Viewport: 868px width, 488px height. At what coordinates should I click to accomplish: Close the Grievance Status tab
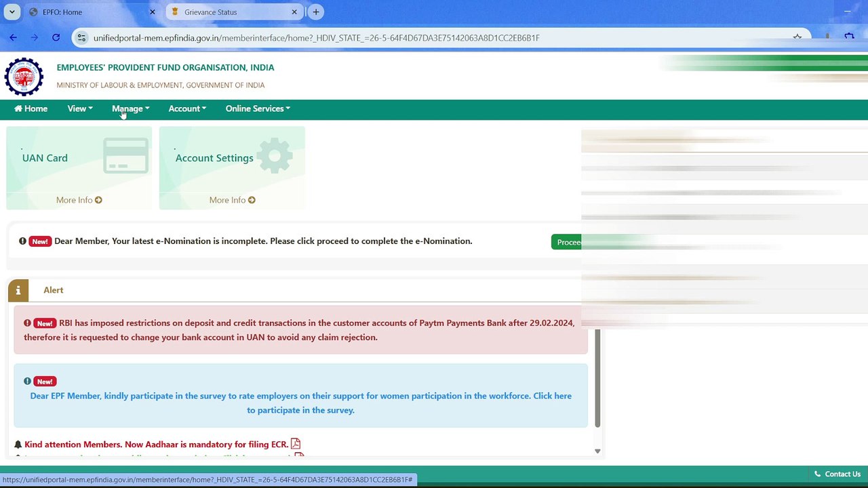(294, 12)
